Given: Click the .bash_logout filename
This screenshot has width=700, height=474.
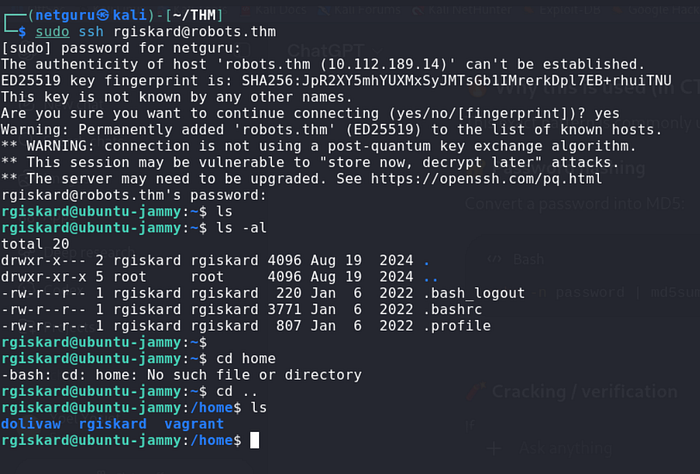Looking at the screenshot, I should coord(474,293).
